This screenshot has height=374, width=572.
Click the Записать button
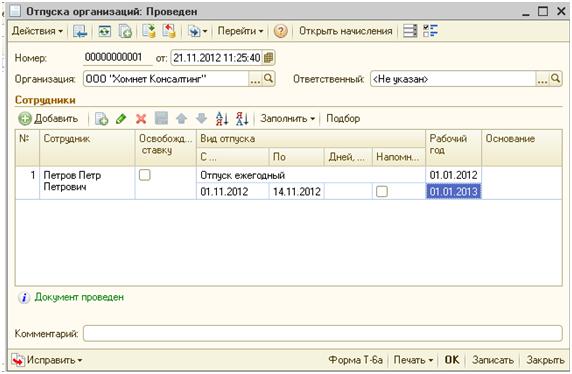[492, 360]
